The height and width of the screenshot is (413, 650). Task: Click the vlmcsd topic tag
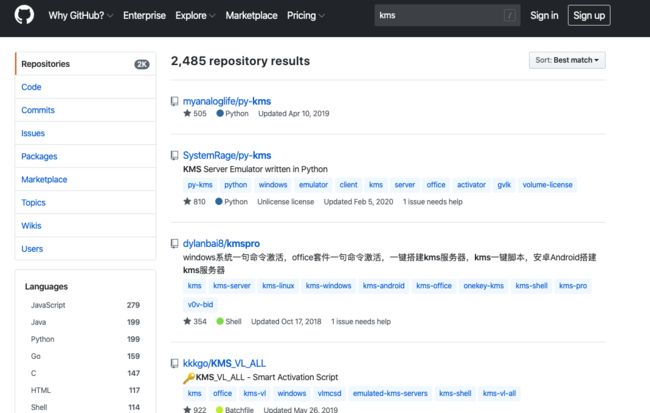[x=329, y=394]
